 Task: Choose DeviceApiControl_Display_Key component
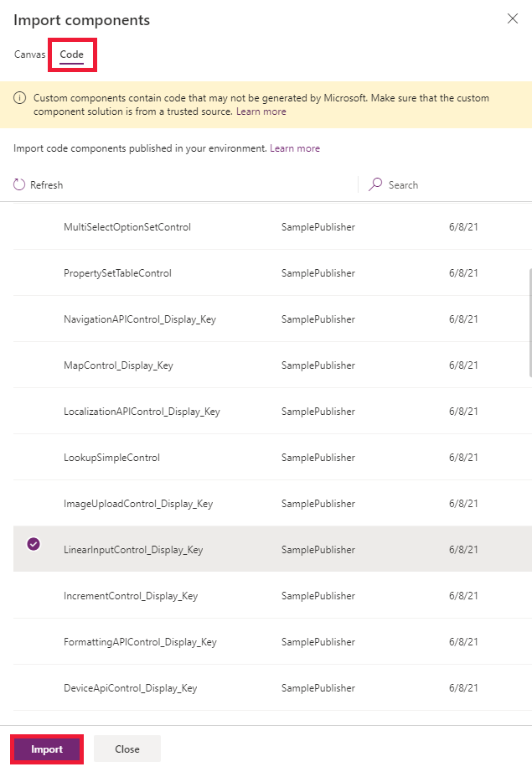[130, 688]
